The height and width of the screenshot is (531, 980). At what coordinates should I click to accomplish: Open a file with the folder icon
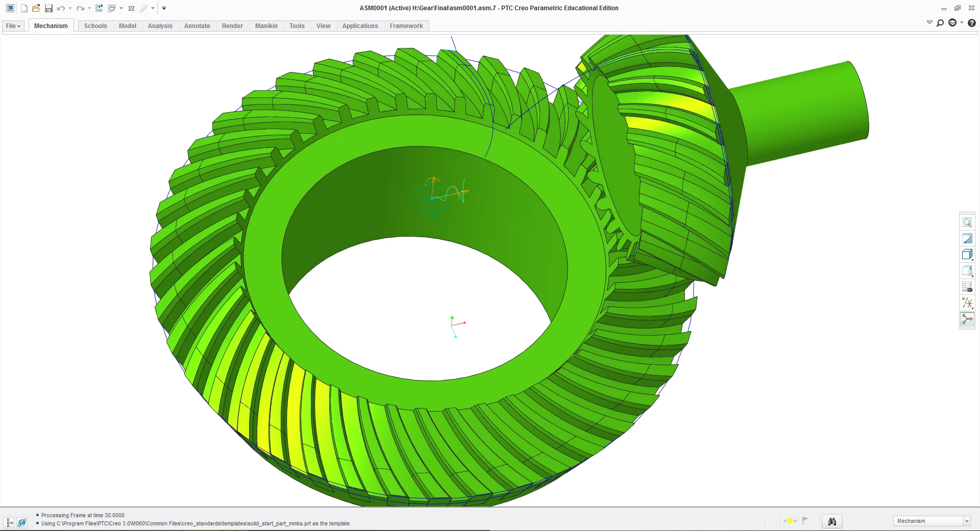(x=36, y=8)
